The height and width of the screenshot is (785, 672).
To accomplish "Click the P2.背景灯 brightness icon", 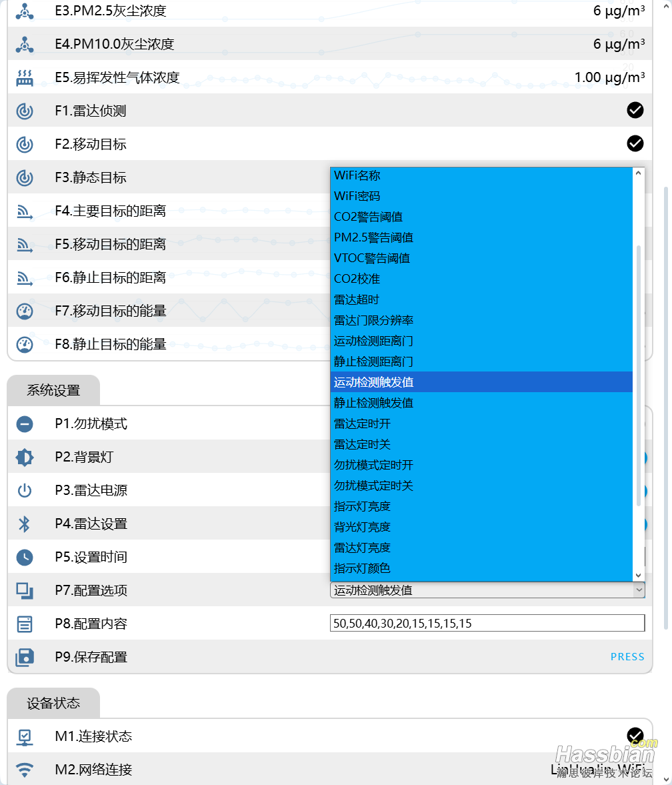I will (25, 457).
